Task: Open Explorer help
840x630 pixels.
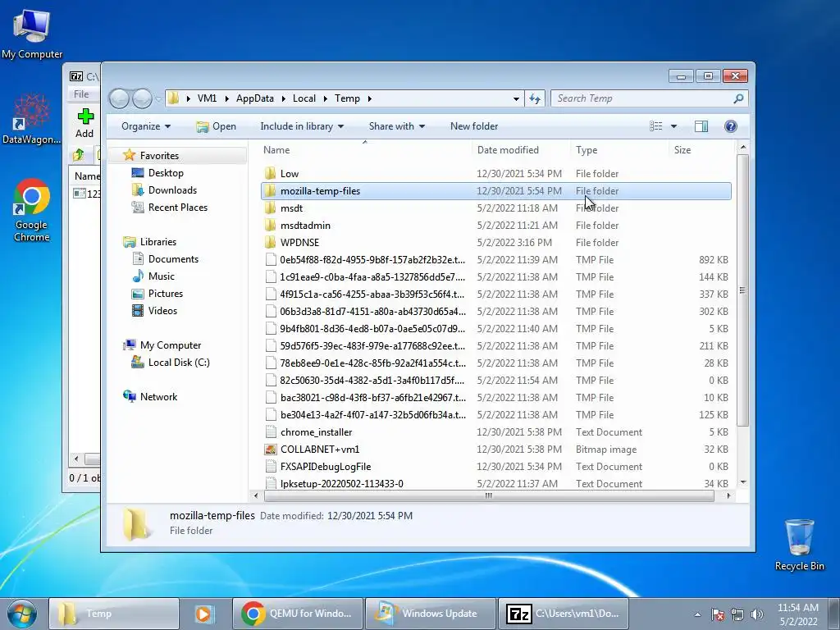Action: 731,126
